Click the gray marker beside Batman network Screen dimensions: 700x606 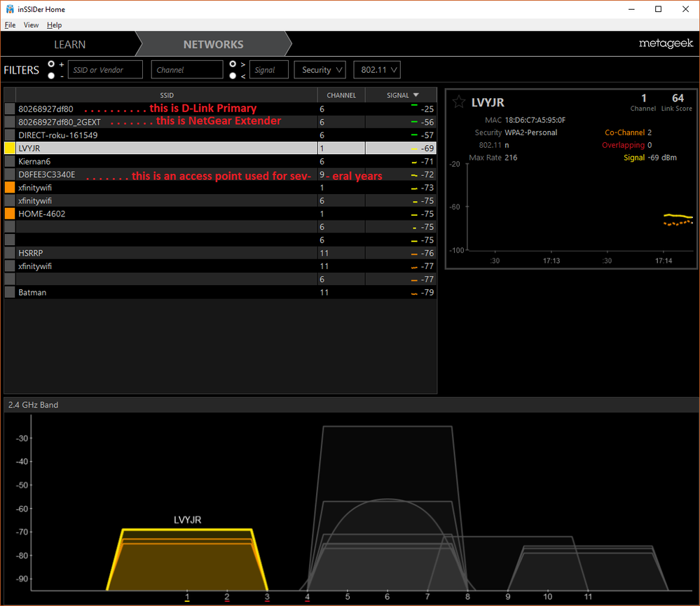point(8,292)
